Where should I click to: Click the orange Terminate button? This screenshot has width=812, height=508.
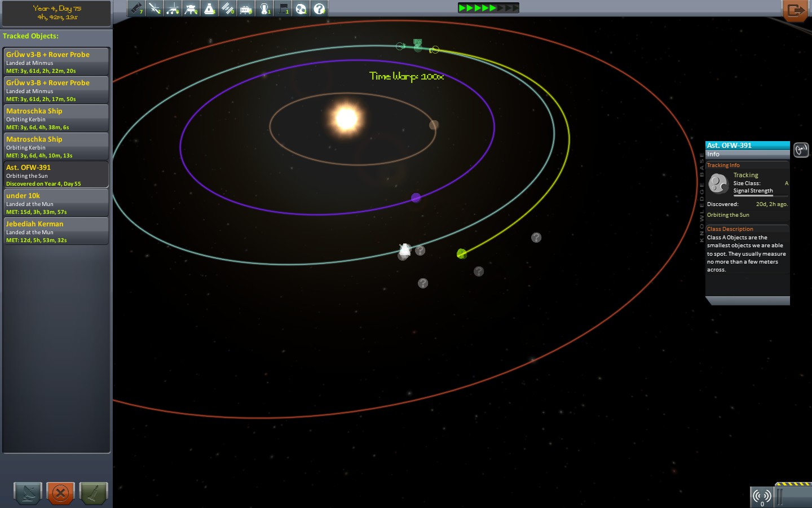tap(60, 493)
